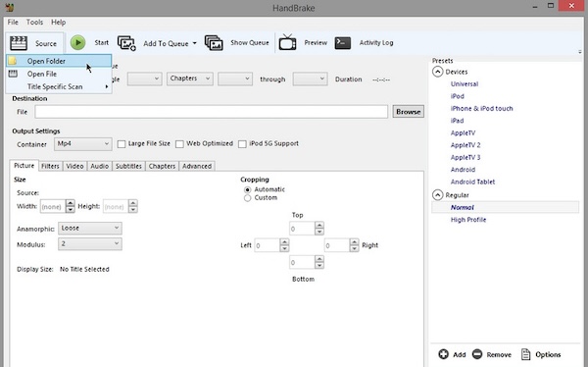Viewport: 588px width, 367px height.
Task: Open the chapter start dropdown before through
Action: 235,79
